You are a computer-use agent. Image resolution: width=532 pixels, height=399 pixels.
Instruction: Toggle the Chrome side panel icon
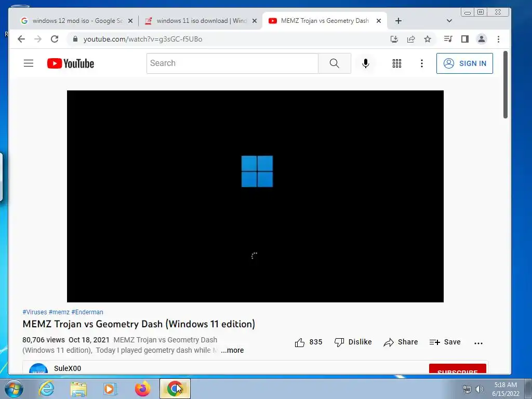[465, 39]
